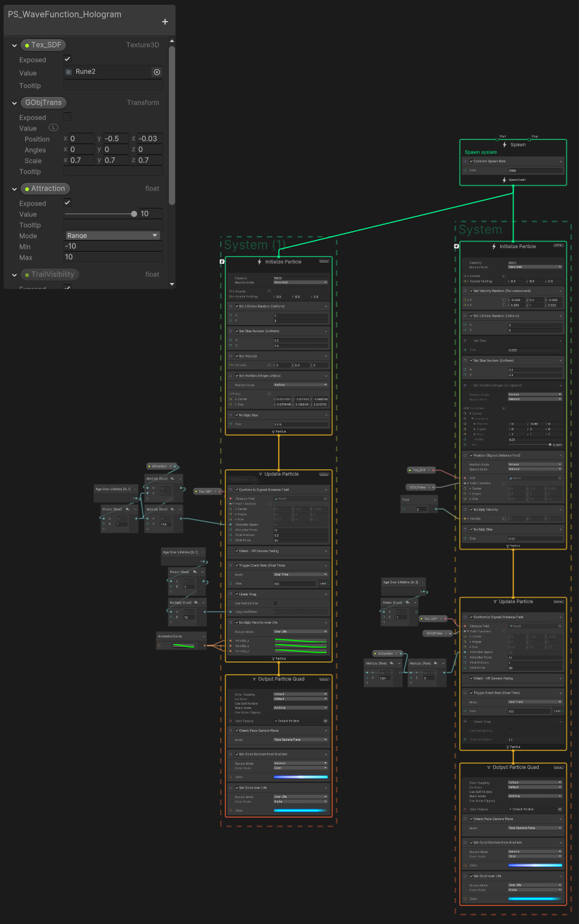
Task: Click the Scale x field showing 0.7
Action: pos(82,160)
